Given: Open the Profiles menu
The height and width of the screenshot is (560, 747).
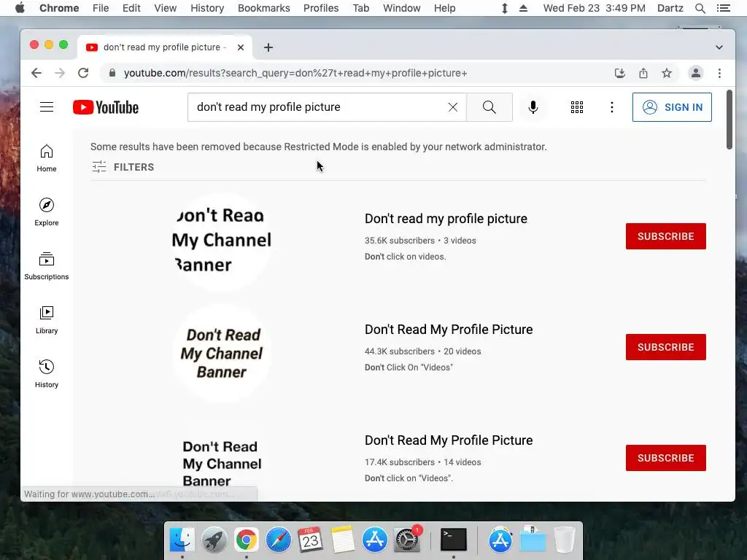Looking at the screenshot, I should [x=321, y=8].
